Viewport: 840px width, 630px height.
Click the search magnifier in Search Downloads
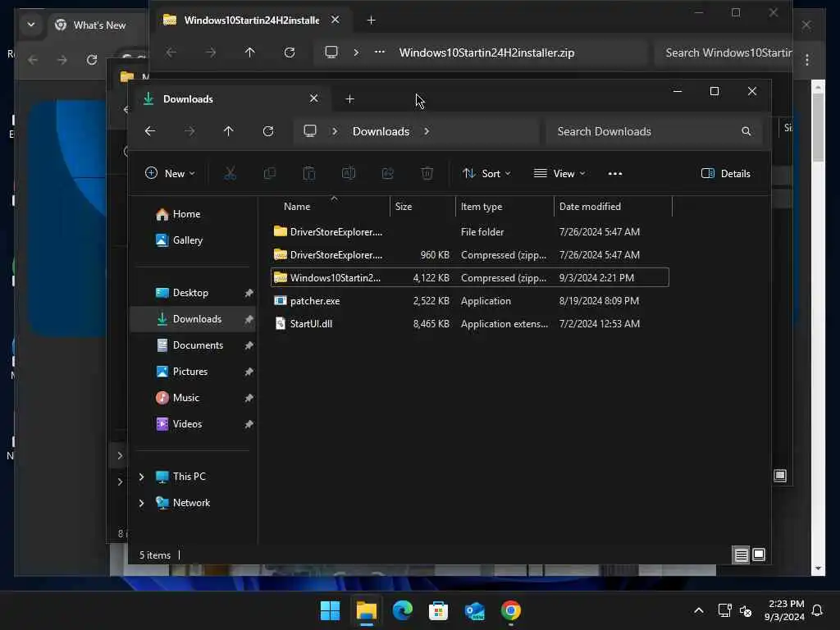(746, 131)
